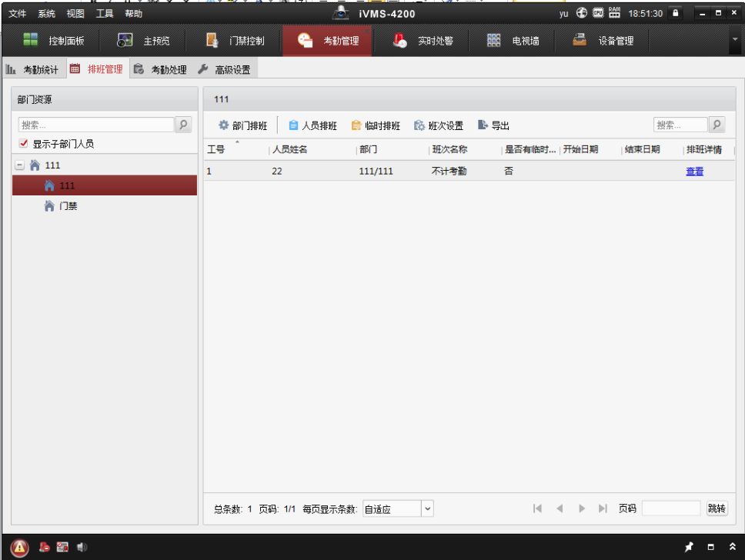Switch to the 考勤统计 tab

click(32, 70)
